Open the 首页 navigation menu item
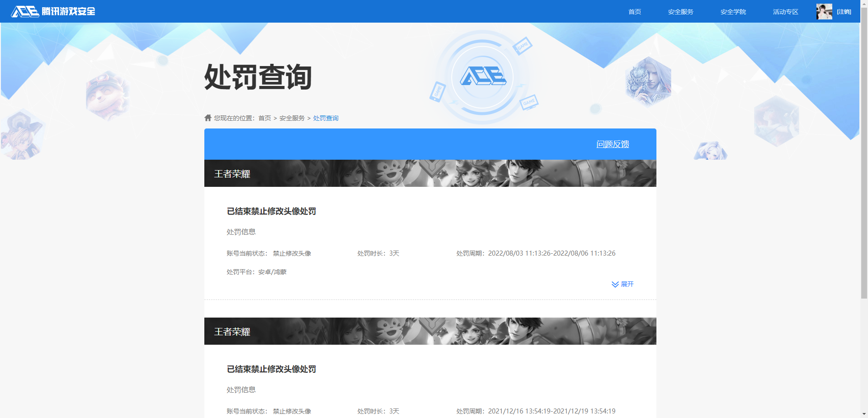The image size is (868, 418). pyautogui.click(x=634, y=12)
